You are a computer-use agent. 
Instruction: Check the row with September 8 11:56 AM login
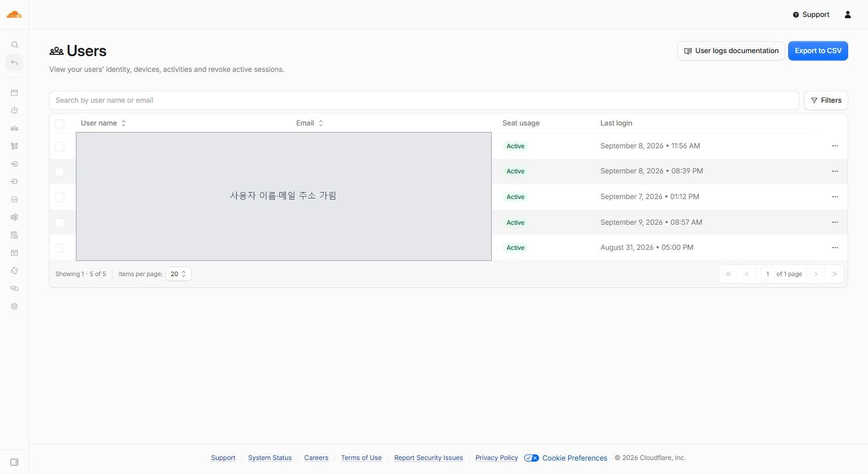pyautogui.click(x=60, y=146)
